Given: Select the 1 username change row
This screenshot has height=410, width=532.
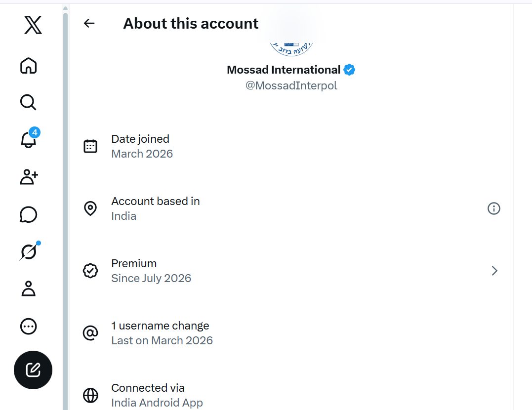Looking at the screenshot, I should [291, 333].
